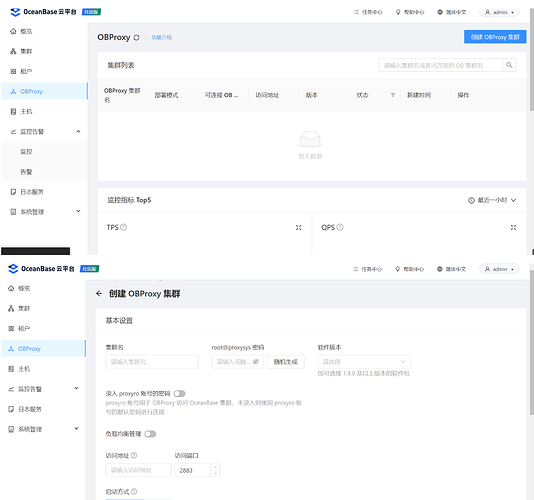534x500 pixels.
Task: Click the refresh icon beside the OBProxy title
Action: click(x=136, y=37)
